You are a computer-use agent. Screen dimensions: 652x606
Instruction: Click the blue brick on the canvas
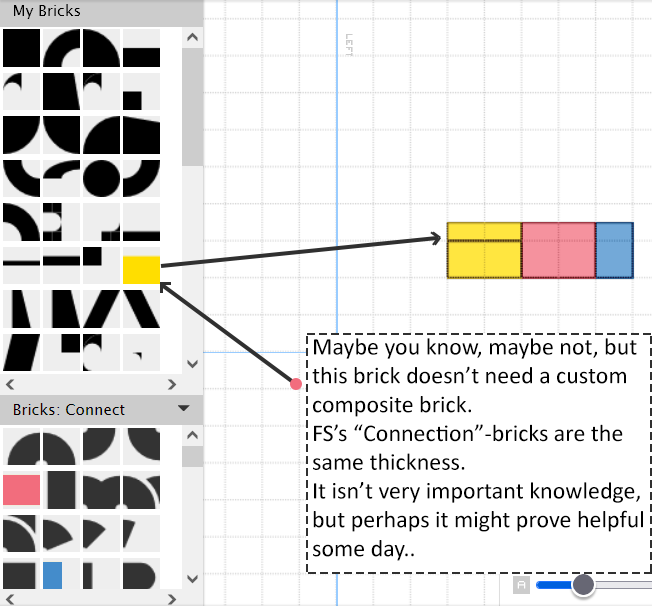614,250
